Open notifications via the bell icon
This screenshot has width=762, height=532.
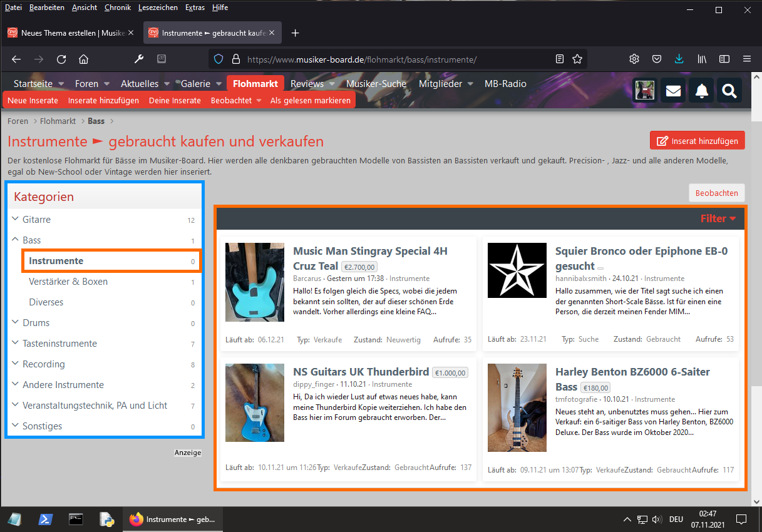(702, 91)
